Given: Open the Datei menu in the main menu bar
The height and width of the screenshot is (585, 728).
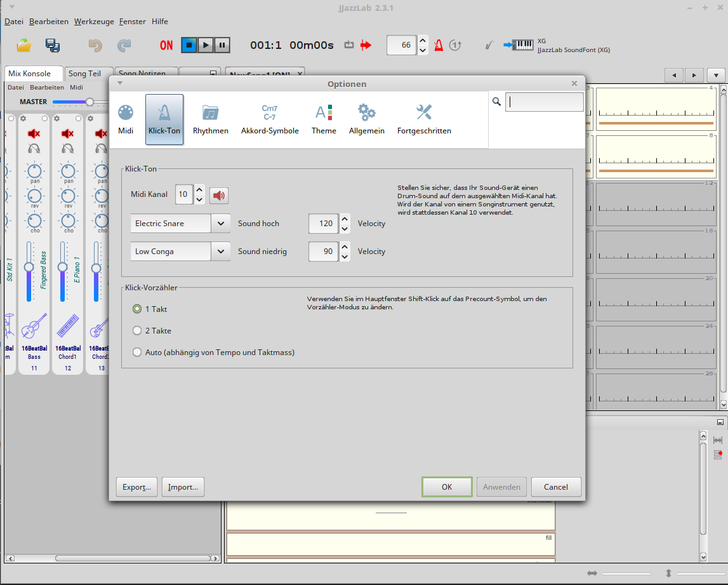Looking at the screenshot, I should (x=14, y=22).
